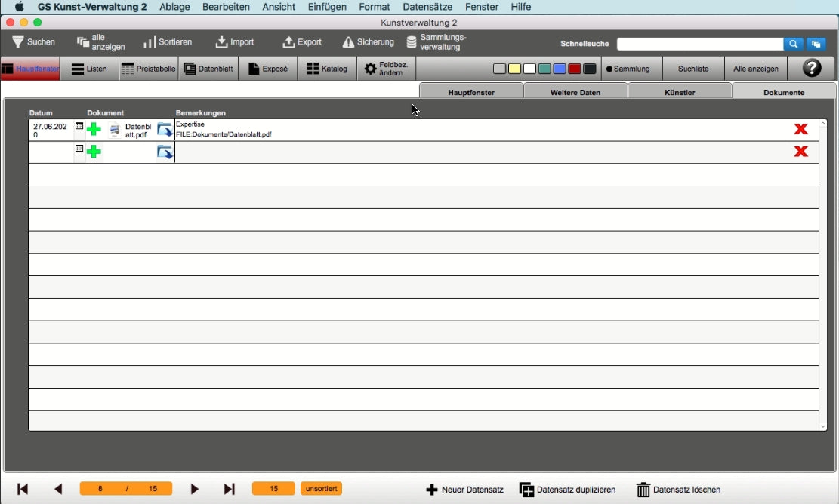Open the Datensätze menu
The height and width of the screenshot is (504, 839).
point(427,7)
